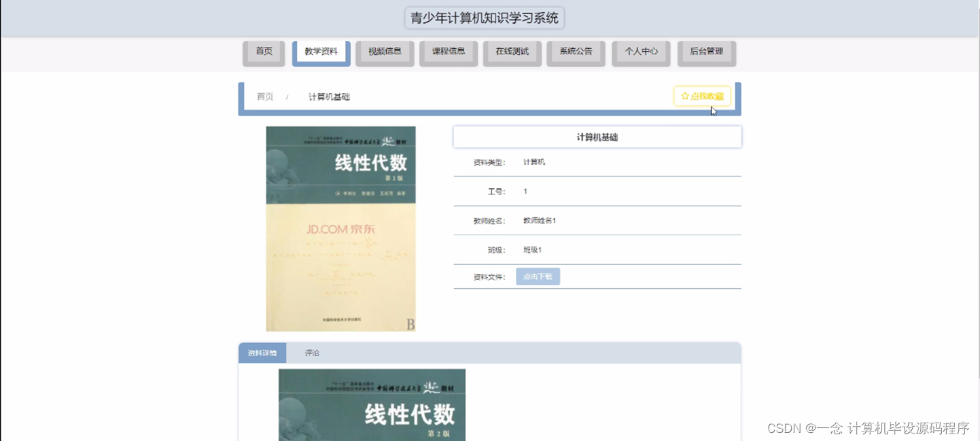Click the 班级 value 班级1

click(532, 250)
